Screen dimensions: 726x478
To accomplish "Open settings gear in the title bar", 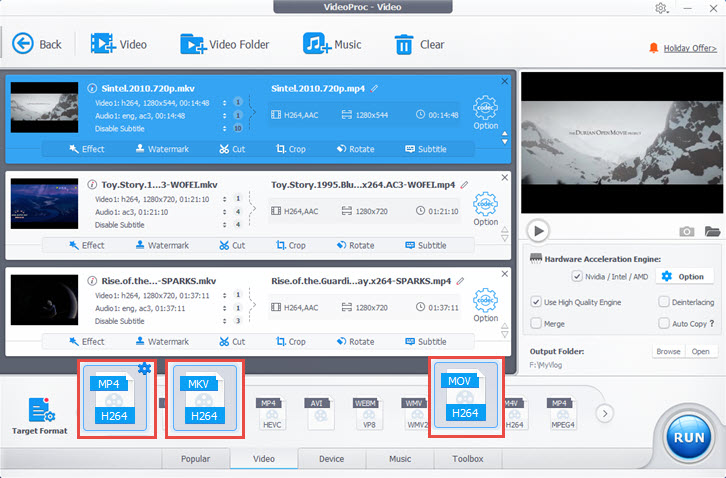I will [661, 8].
